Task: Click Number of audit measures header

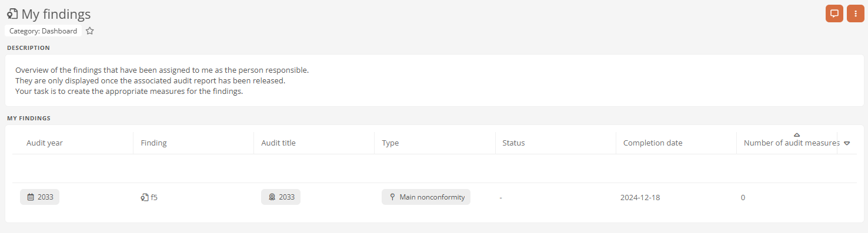Action: (792, 143)
